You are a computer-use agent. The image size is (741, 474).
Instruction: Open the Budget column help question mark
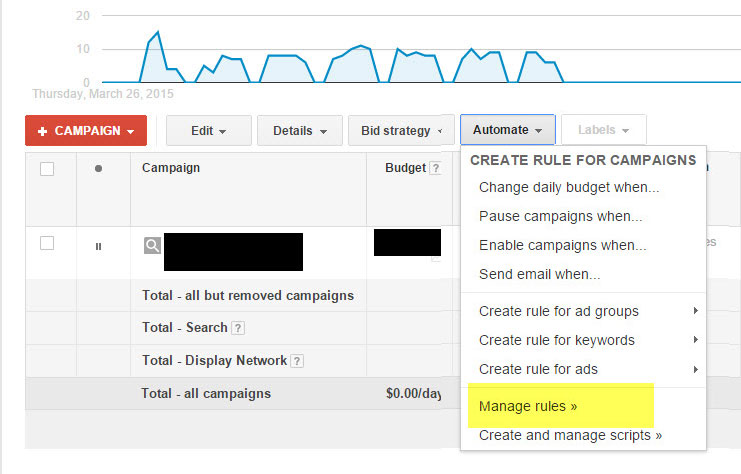(x=436, y=168)
